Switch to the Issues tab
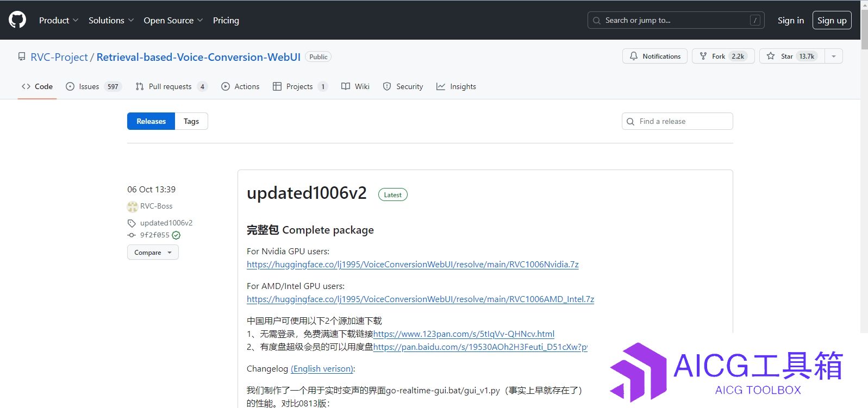The image size is (868, 408). [x=93, y=86]
